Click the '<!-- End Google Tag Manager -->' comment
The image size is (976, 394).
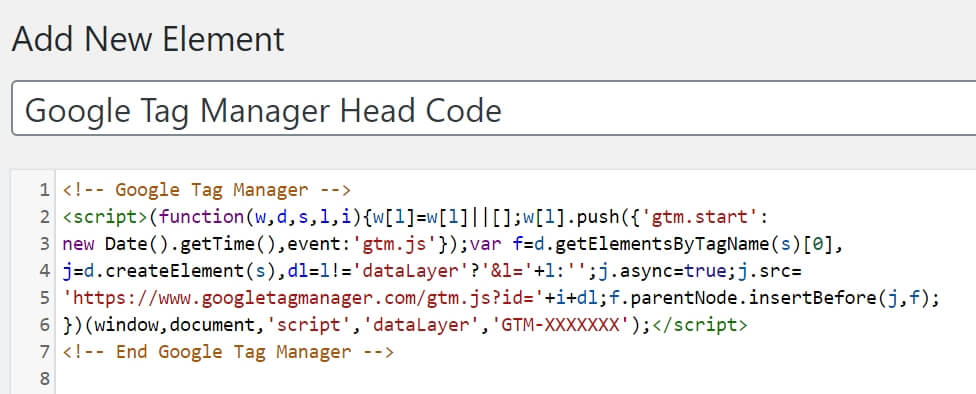pyautogui.click(x=228, y=352)
